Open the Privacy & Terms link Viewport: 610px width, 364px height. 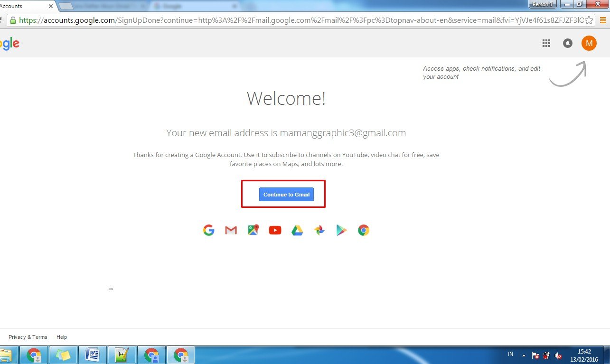[x=28, y=337]
